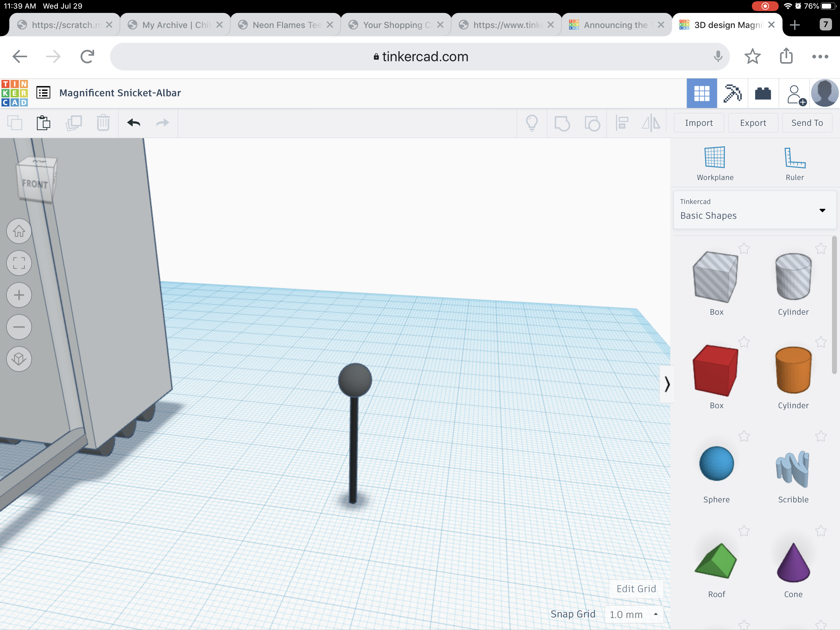Click the shapes panel scrollbar

click(834, 305)
